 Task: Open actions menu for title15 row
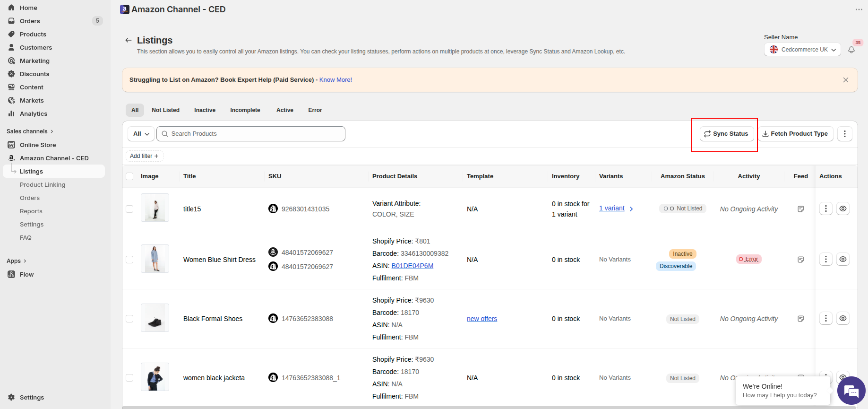pyautogui.click(x=826, y=209)
